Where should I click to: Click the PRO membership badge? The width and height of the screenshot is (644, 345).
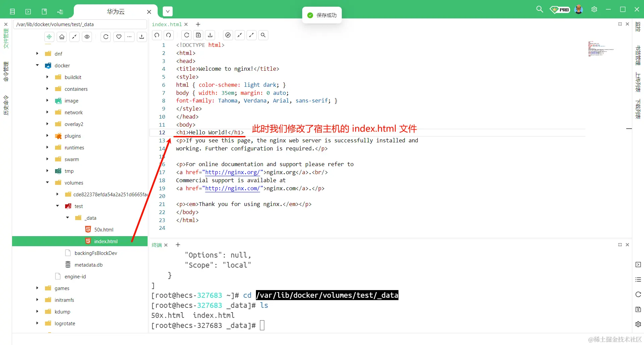(x=560, y=10)
